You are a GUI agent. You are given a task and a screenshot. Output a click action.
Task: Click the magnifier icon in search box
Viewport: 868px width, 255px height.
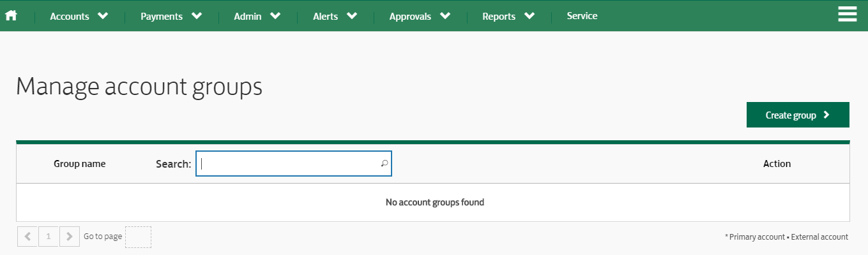(x=385, y=164)
